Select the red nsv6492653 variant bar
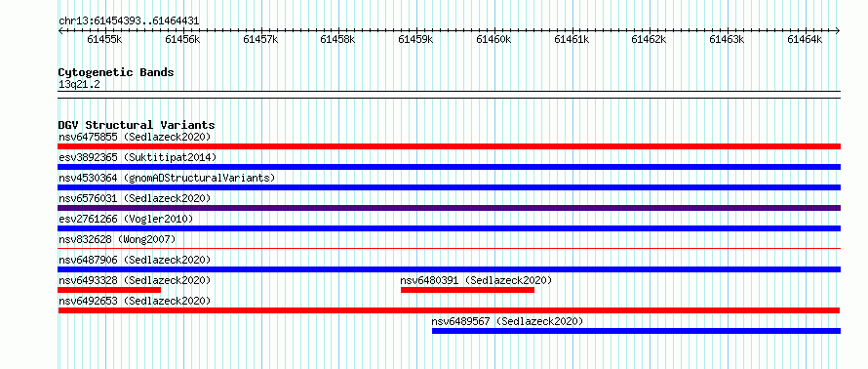868x369 pixels. pos(449,310)
